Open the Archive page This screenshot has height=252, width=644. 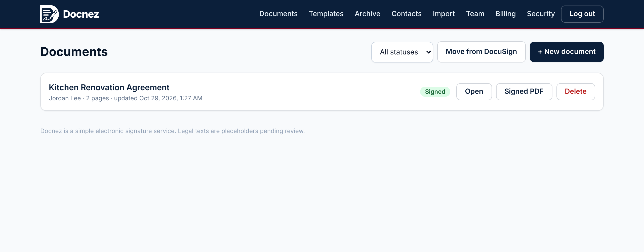(368, 14)
